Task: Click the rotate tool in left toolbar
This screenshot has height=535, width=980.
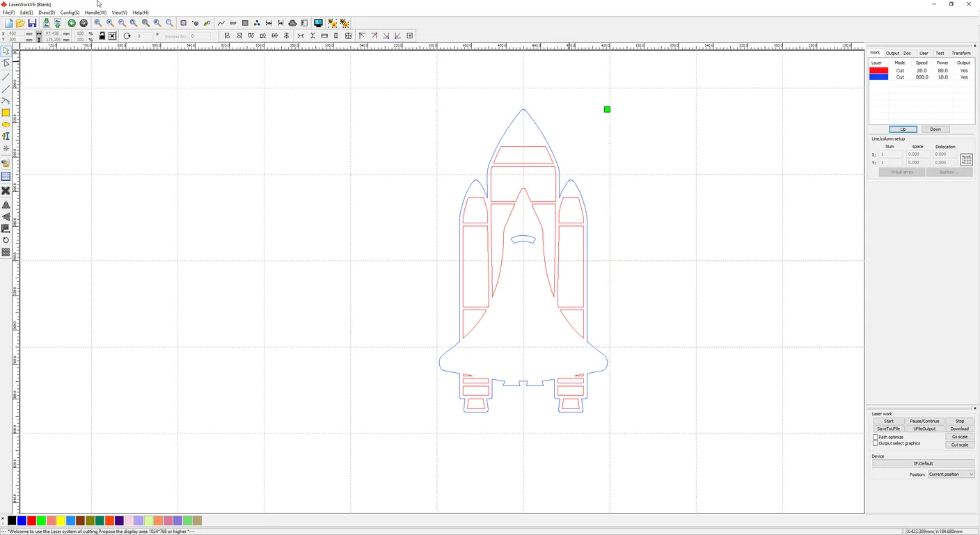Action: point(6,240)
